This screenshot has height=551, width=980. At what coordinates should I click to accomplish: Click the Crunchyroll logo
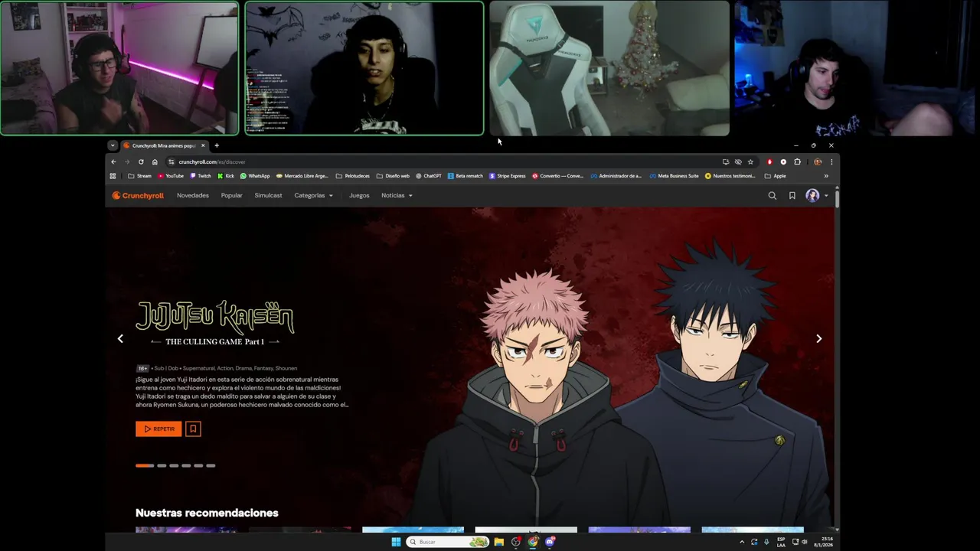(138, 196)
